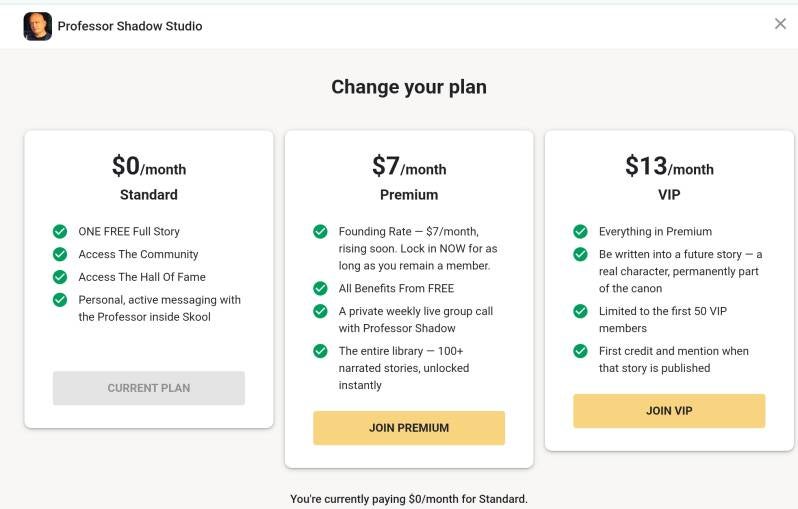Click the JOIN PREMIUM button
Viewport: 798px width, 509px height.
click(x=409, y=428)
